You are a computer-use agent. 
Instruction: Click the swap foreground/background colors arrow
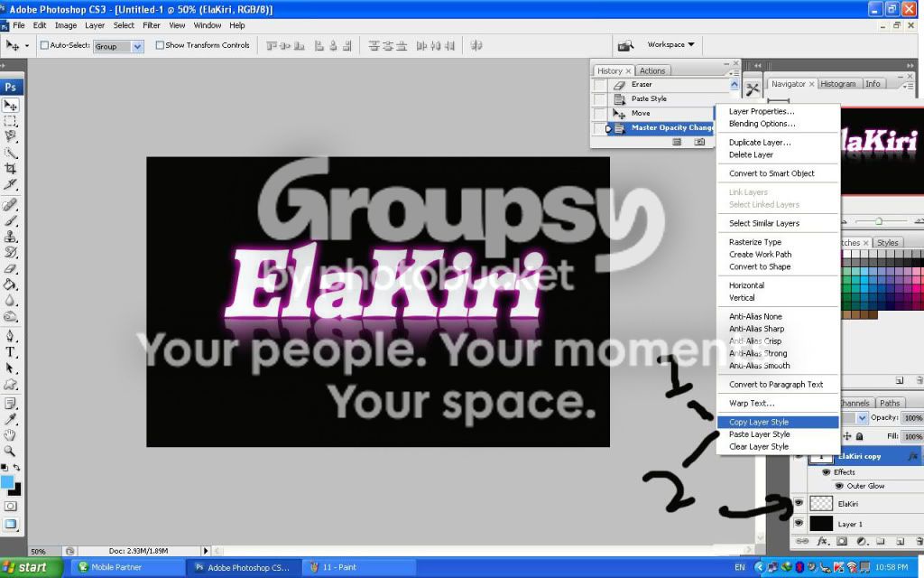pos(16,467)
